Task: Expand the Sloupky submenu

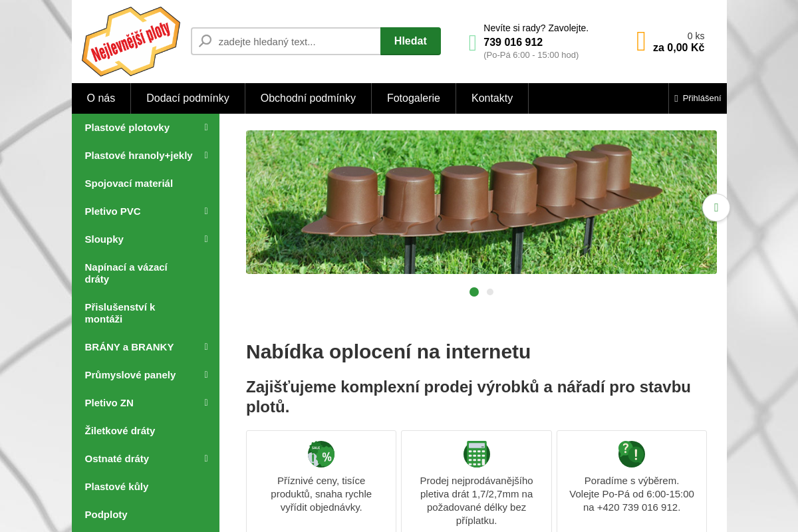Action: point(206,239)
